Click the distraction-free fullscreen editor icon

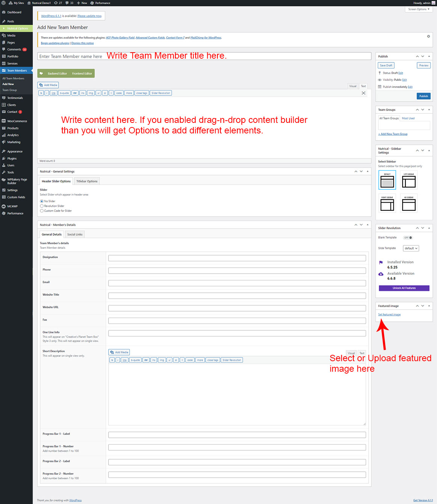[x=363, y=93]
